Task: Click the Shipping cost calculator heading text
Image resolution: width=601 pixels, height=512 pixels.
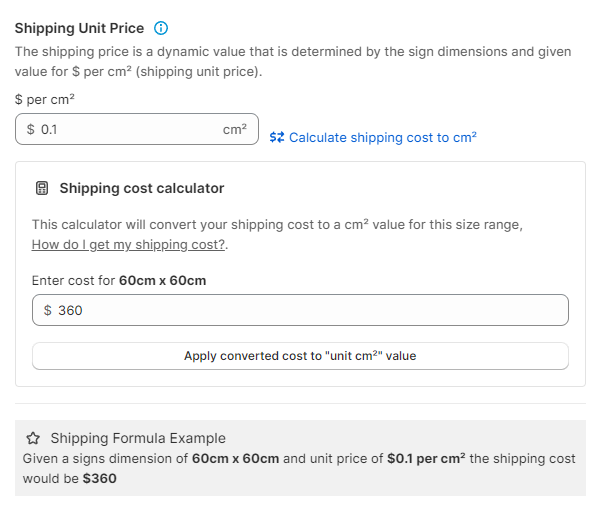Action: point(142,188)
